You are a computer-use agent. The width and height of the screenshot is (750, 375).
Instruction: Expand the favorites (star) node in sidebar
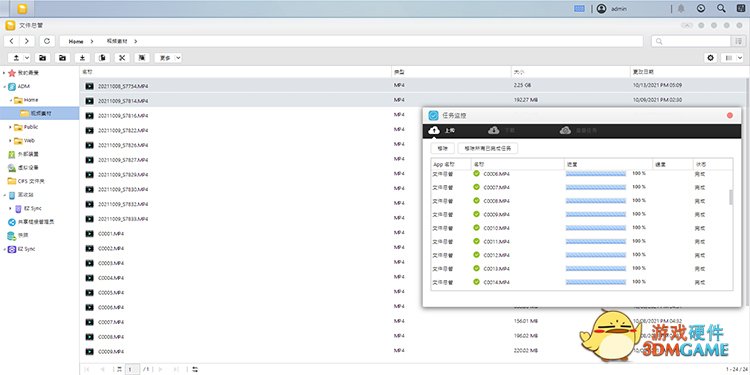(4, 73)
